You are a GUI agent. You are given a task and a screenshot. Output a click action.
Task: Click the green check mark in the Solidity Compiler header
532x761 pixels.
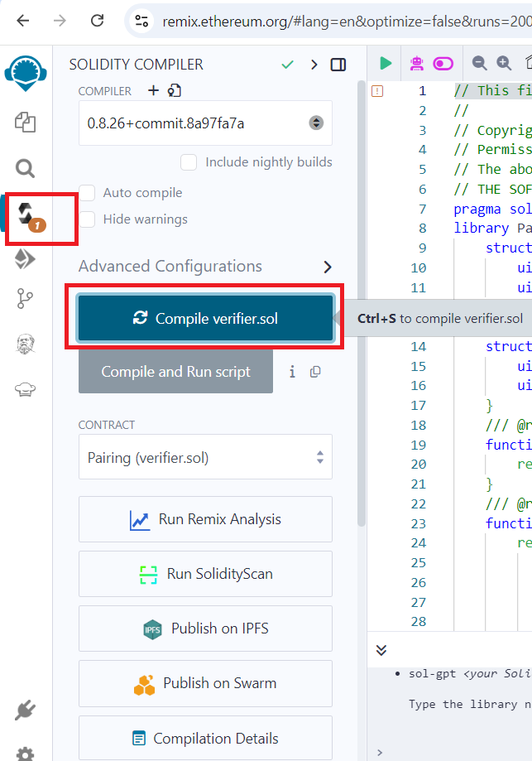[288, 64]
